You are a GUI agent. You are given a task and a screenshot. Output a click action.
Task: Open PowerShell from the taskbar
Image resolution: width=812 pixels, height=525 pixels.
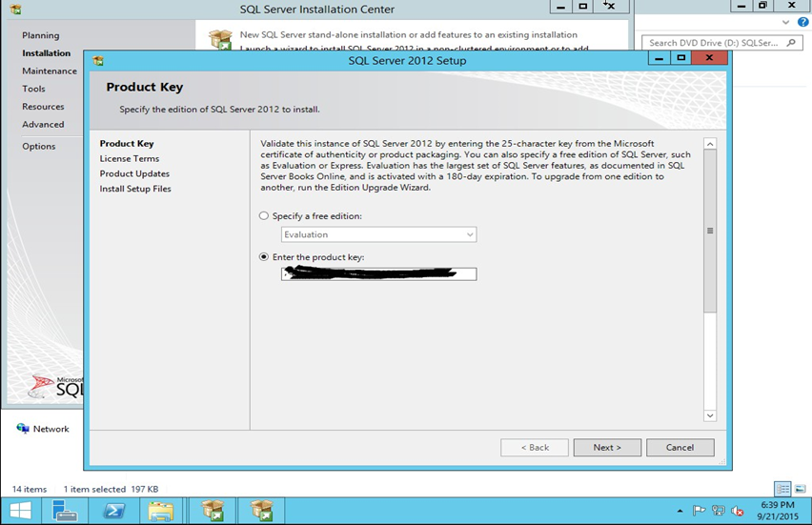click(112, 511)
